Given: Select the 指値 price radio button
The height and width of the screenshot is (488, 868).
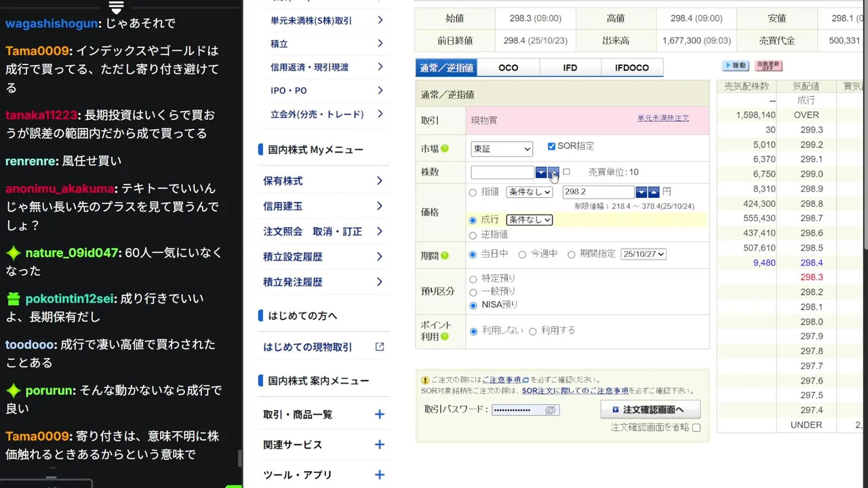Looking at the screenshot, I should coord(473,192).
